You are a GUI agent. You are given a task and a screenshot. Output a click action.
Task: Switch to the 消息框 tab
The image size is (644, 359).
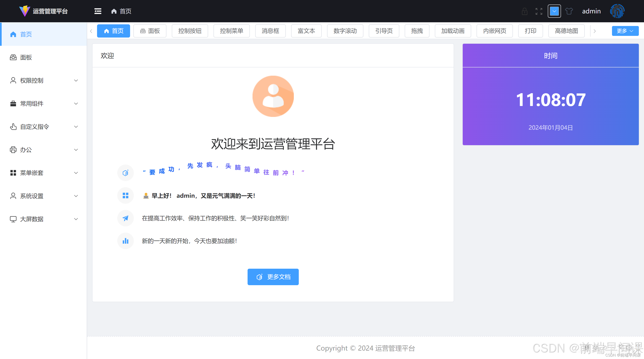(270, 31)
